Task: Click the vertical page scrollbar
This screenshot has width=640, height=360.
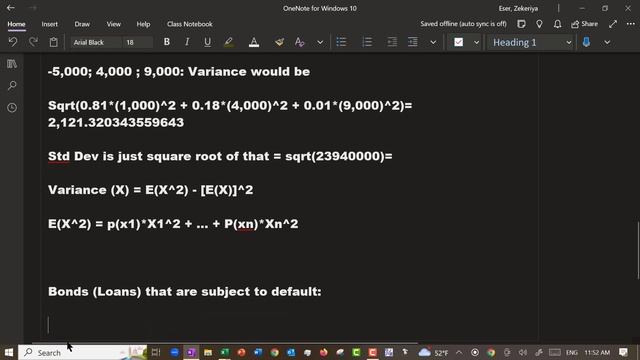Action: click(638, 250)
